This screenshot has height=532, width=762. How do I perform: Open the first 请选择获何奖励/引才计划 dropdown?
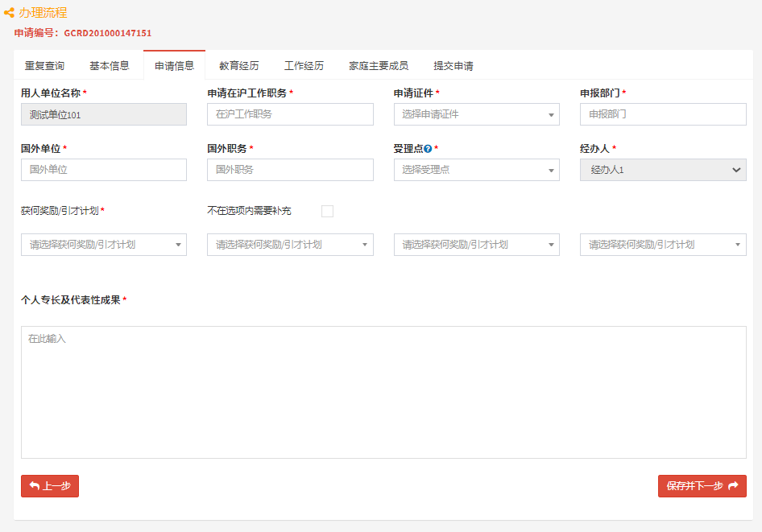[x=104, y=245]
